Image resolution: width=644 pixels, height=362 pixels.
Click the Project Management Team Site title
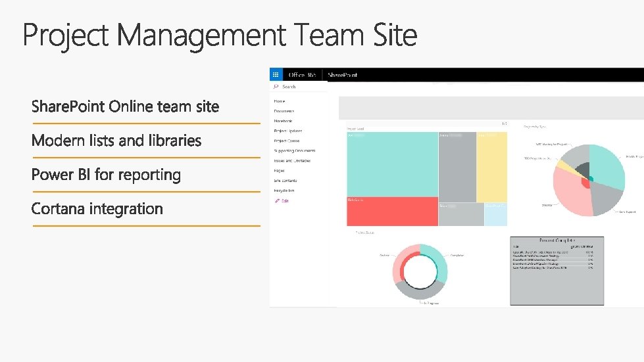(x=220, y=35)
